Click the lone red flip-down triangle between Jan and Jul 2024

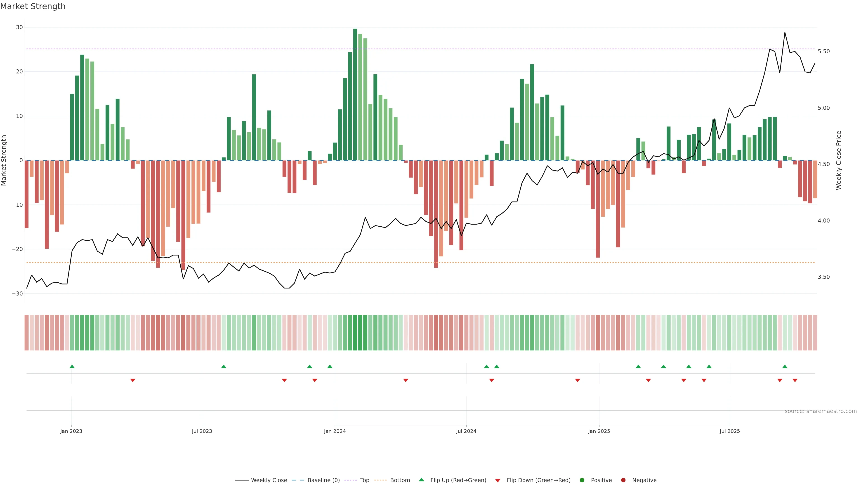click(406, 380)
